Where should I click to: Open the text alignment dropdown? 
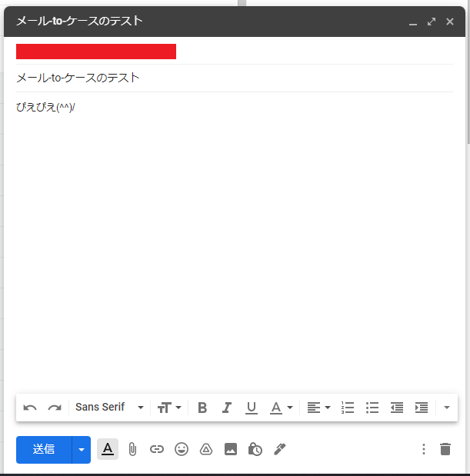tap(318, 408)
